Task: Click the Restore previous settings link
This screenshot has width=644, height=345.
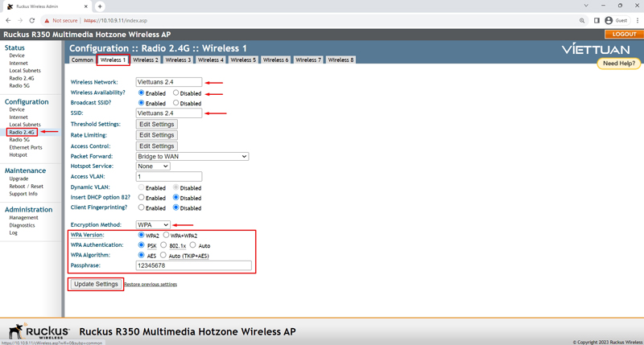Action: point(151,285)
